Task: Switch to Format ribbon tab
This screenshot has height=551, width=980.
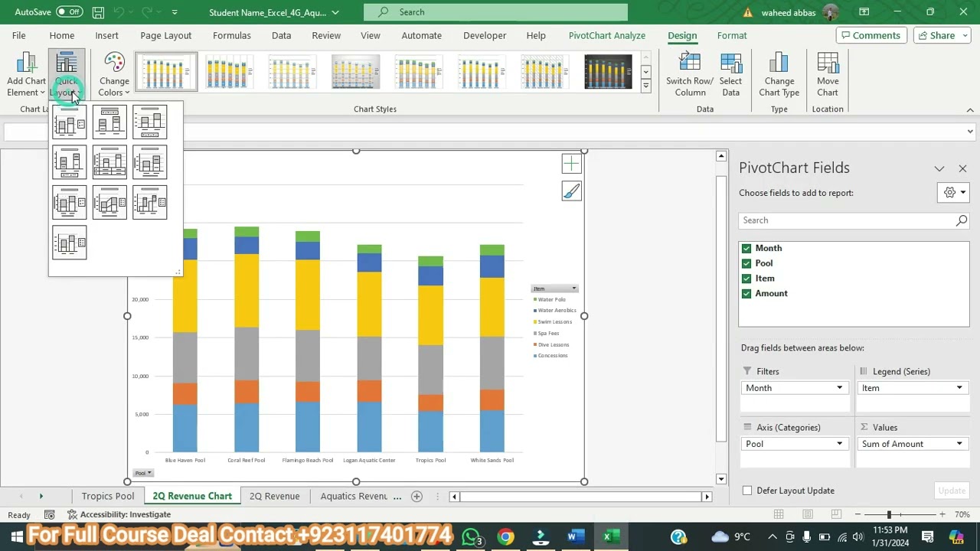Action: [x=732, y=35]
